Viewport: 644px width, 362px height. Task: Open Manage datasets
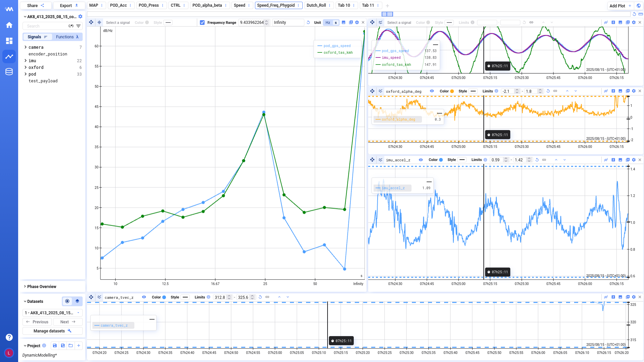pos(52,331)
